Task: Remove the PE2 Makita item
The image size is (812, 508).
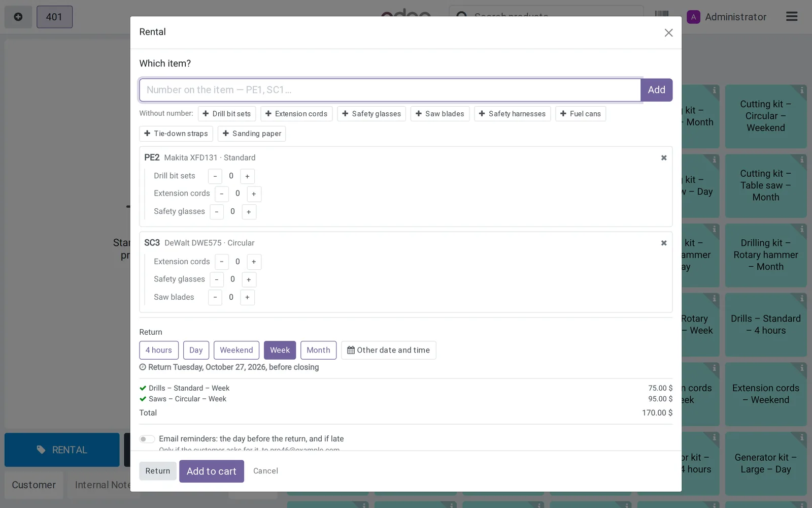Action: pyautogui.click(x=664, y=157)
